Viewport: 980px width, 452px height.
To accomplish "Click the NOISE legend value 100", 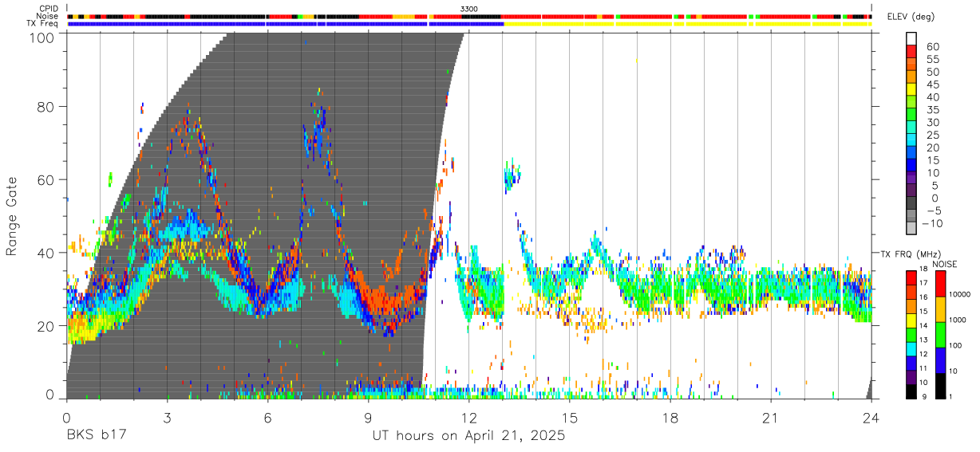I will click(x=955, y=346).
